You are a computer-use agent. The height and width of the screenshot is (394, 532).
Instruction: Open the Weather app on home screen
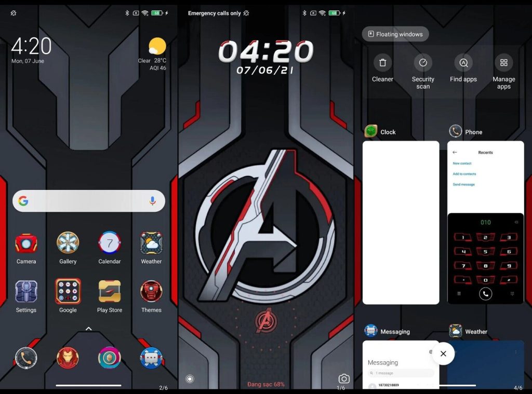tap(151, 243)
